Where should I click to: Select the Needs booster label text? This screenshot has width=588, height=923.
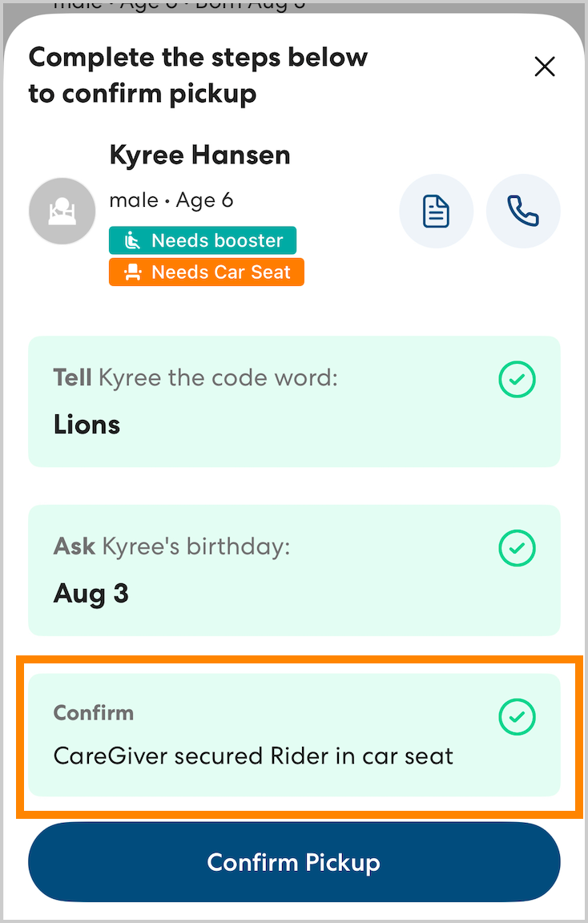pyautogui.click(x=217, y=240)
